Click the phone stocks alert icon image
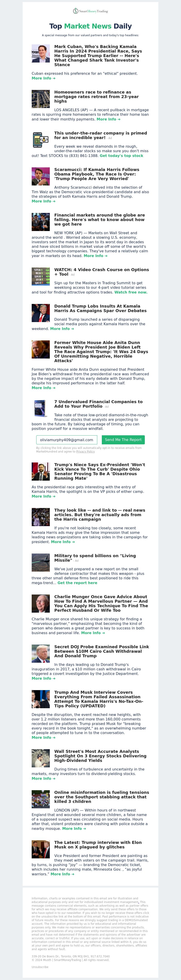181x980 pixels. (x=41, y=140)
